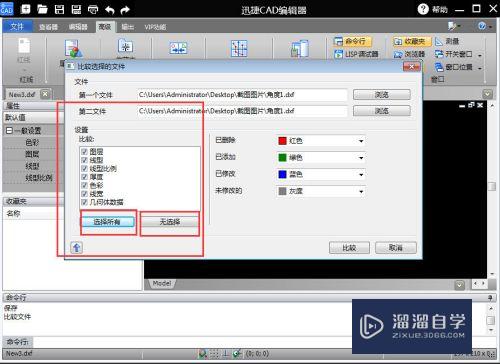The image size is (500, 364).
Task: Click the pin icon on 命令行 panel
Action: pos(490,297)
